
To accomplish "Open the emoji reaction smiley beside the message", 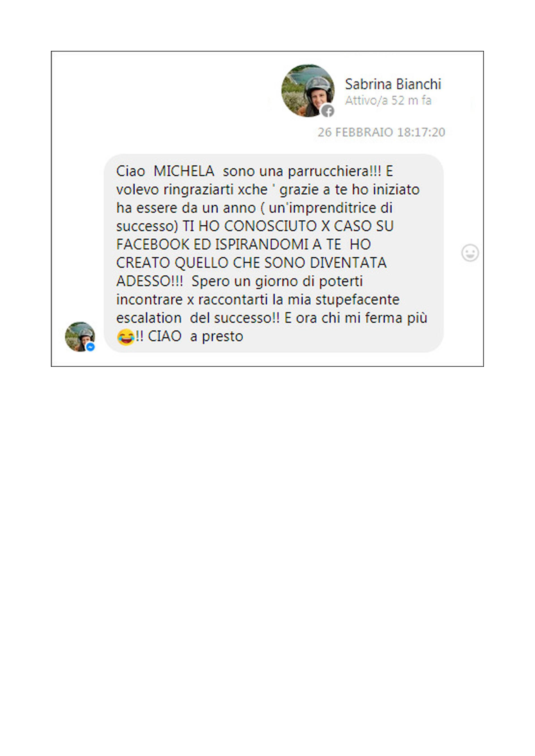I will 470,253.
